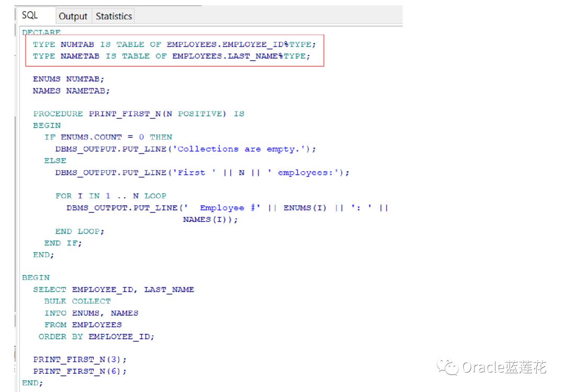Place cursor on the final END statement
Screen dimensions: 565x392
(x=30, y=383)
